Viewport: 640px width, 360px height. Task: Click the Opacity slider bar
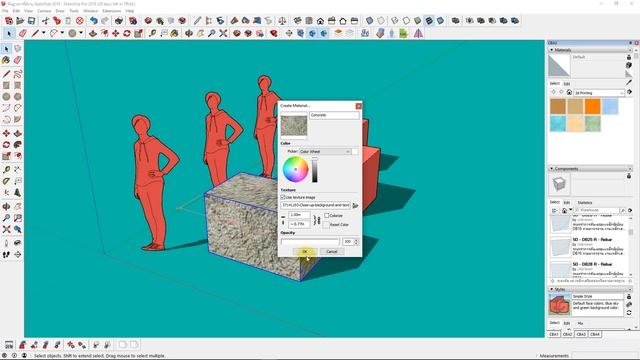tap(310, 242)
